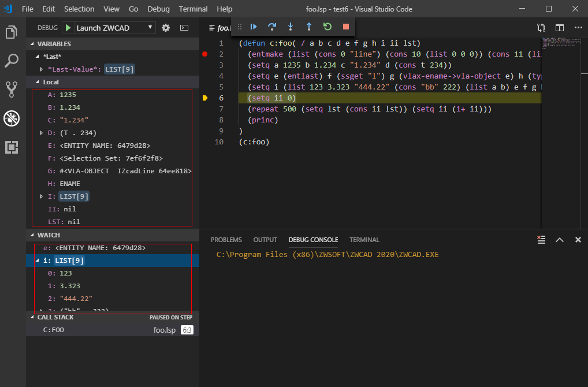This screenshot has height=387, width=588.
Task: Open editor More Actions ellipsis
Action: coord(578,28)
